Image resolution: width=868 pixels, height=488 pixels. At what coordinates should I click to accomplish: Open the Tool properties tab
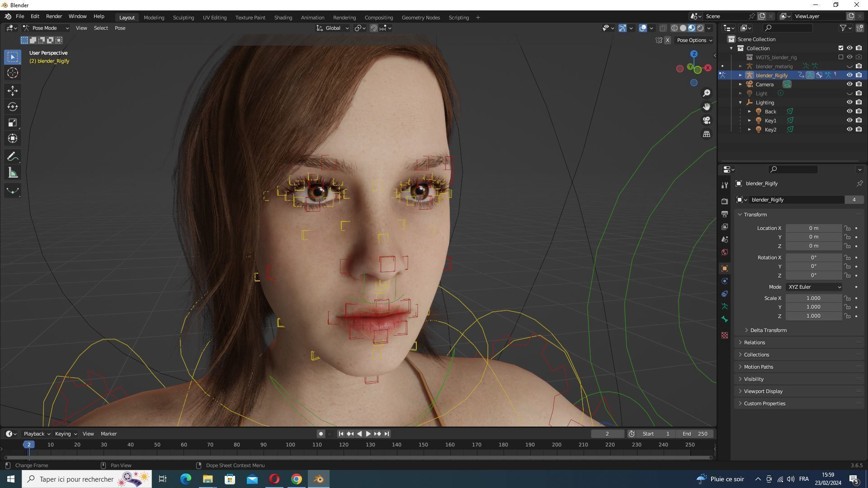click(725, 185)
